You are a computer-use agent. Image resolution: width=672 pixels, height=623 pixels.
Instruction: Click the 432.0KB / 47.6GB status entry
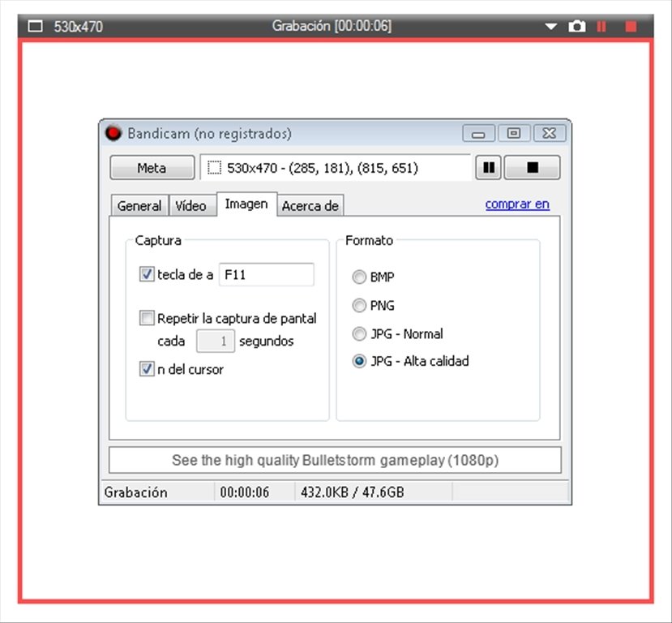click(x=353, y=492)
